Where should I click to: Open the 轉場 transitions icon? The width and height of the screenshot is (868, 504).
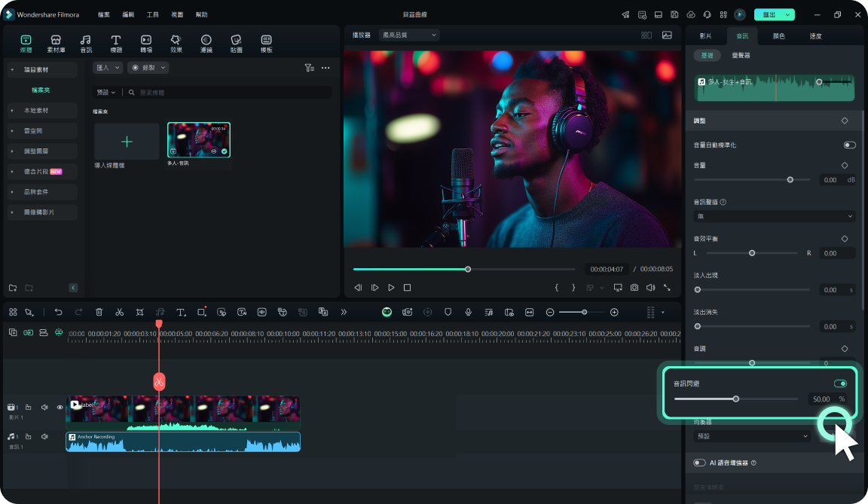146,43
